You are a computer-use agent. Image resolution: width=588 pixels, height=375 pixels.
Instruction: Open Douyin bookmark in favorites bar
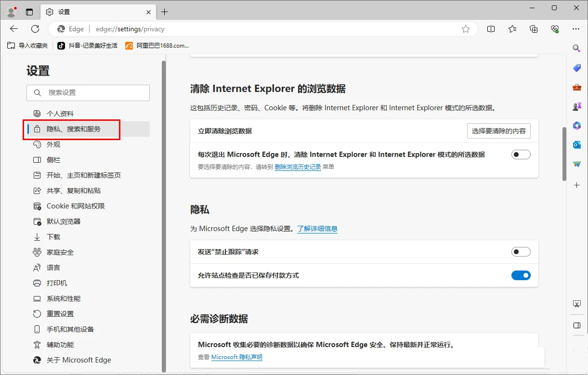coord(87,45)
